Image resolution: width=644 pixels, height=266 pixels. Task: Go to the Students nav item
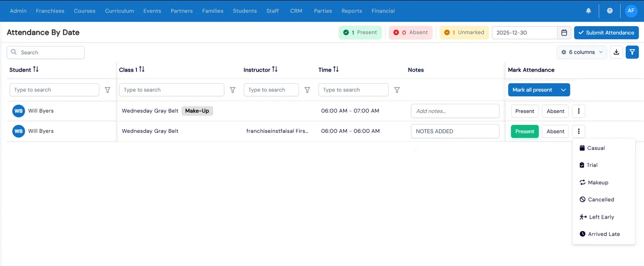(x=245, y=11)
